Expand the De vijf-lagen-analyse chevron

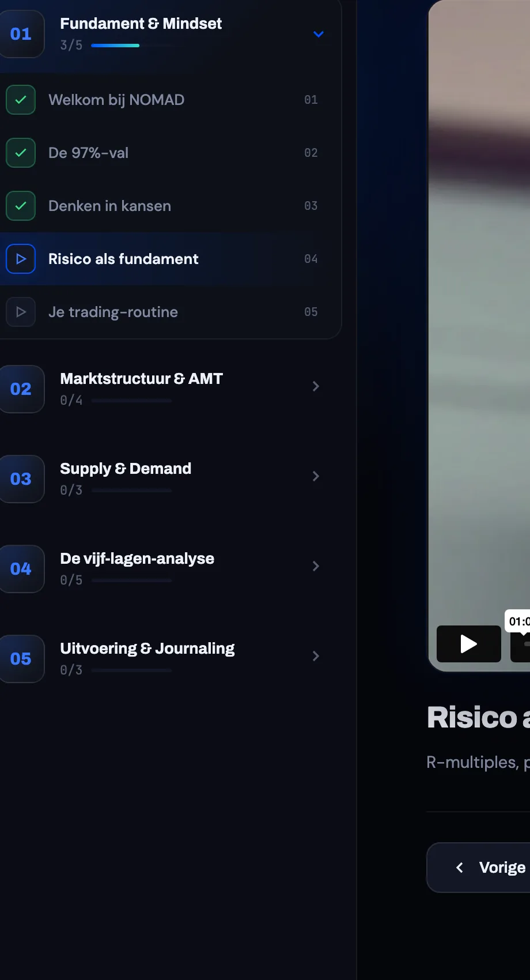pyautogui.click(x=316, y=566)
